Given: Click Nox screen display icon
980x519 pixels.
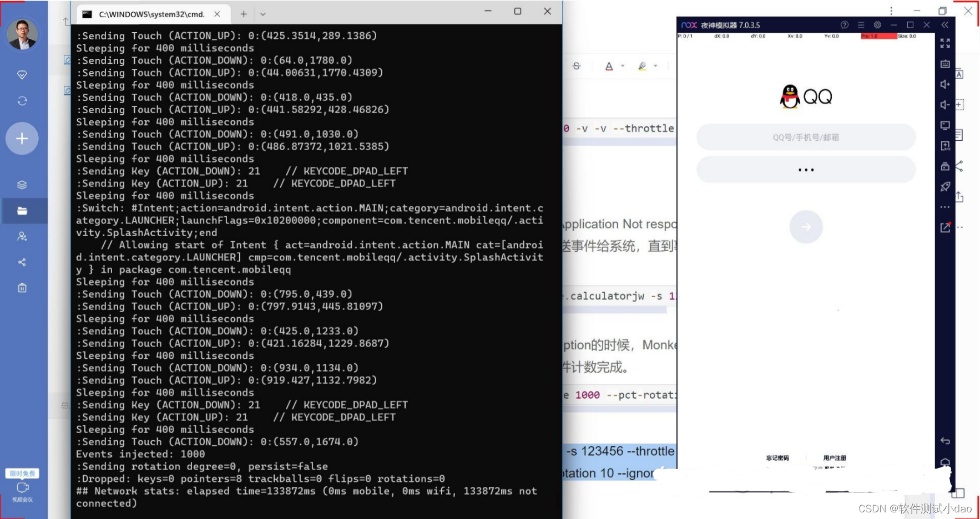Looking at the screenshot, I should click(945, 125).
